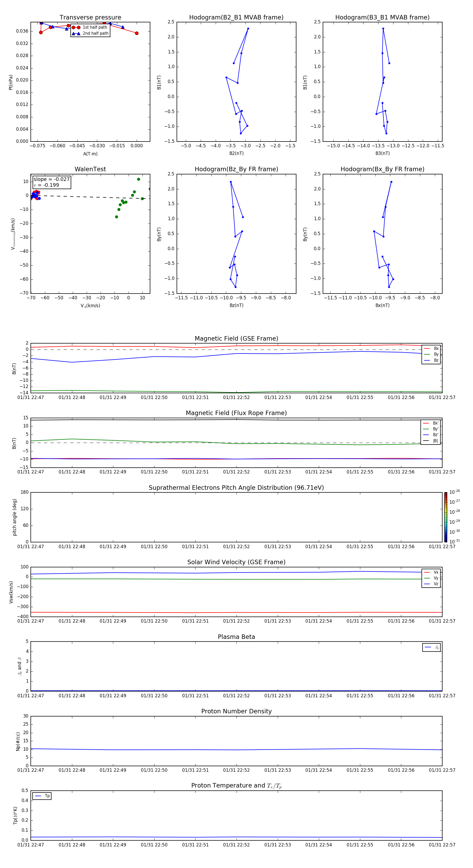Select the "Vz" legend entry
The width and height of the screenshot is (473, 868).
(x=431, y=584)
